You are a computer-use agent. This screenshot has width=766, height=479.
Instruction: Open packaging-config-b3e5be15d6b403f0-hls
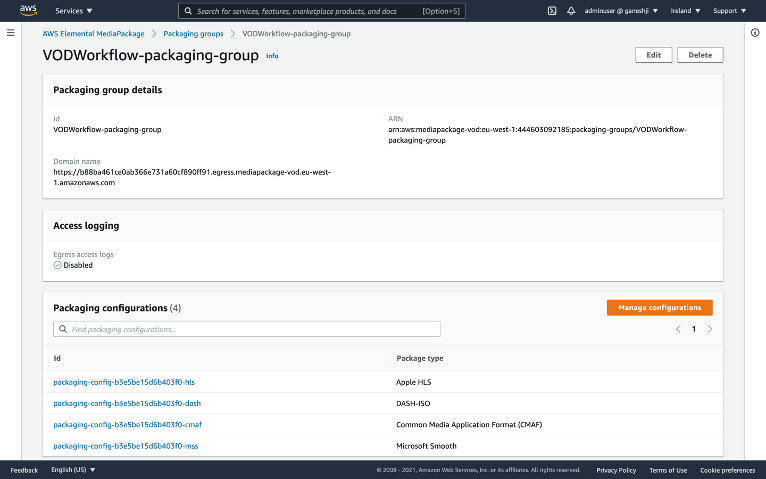[124, 382]
